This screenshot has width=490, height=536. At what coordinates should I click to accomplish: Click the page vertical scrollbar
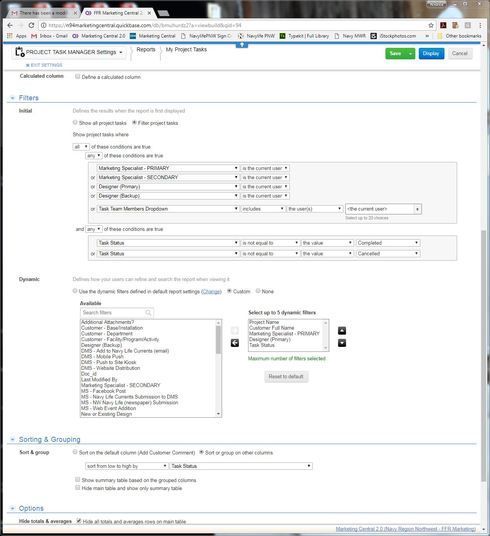click(484, 356)
